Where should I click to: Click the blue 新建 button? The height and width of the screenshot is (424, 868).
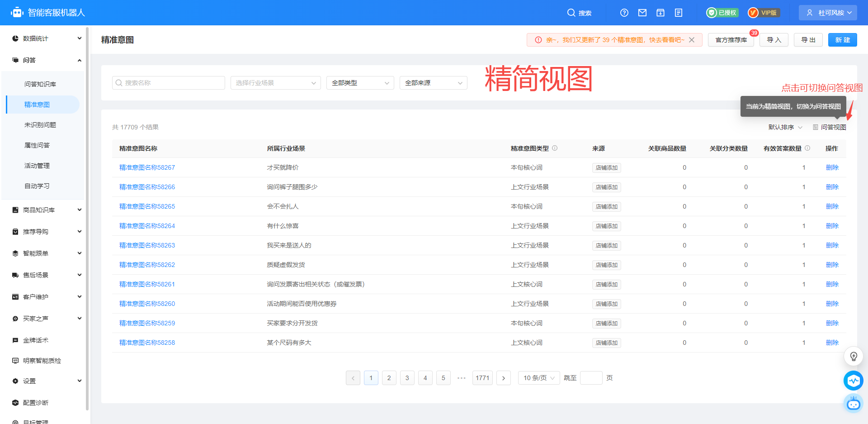click(x=843, y=40)
